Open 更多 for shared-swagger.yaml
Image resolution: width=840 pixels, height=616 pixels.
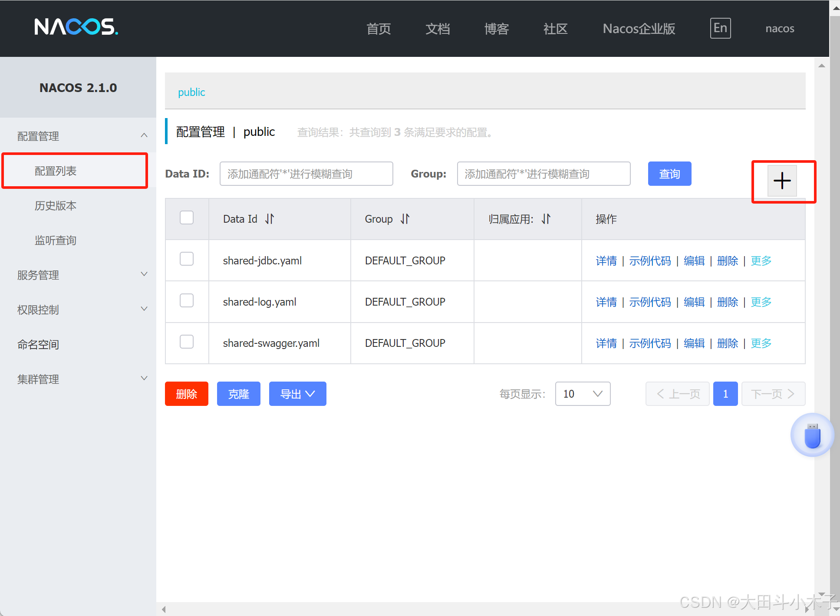coord(761,343)
